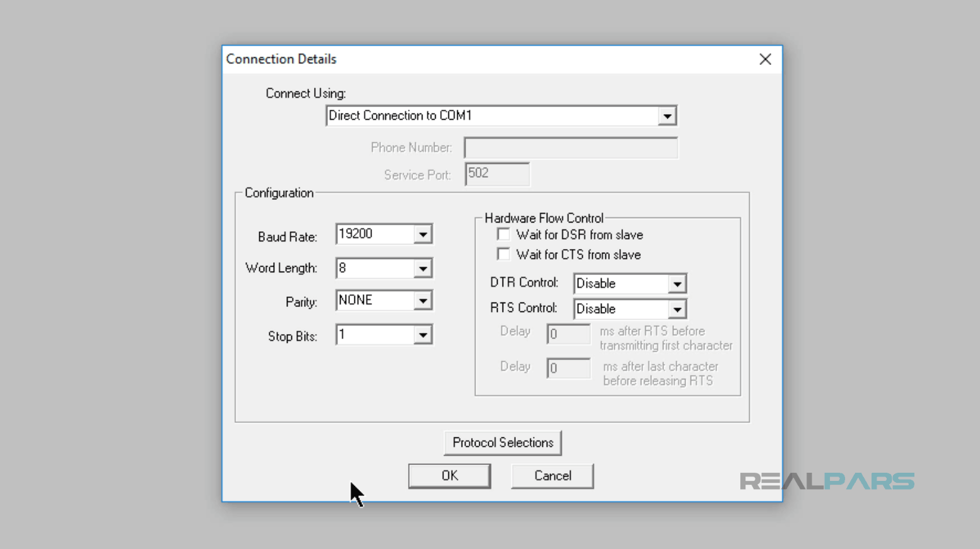Select the first Delay value field
The image size is (980, 549).
tap(567, 334)
